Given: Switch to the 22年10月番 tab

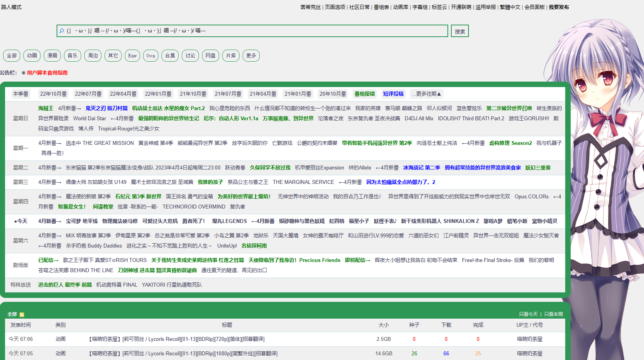Looking at the screenshot, I should [53, 94].
